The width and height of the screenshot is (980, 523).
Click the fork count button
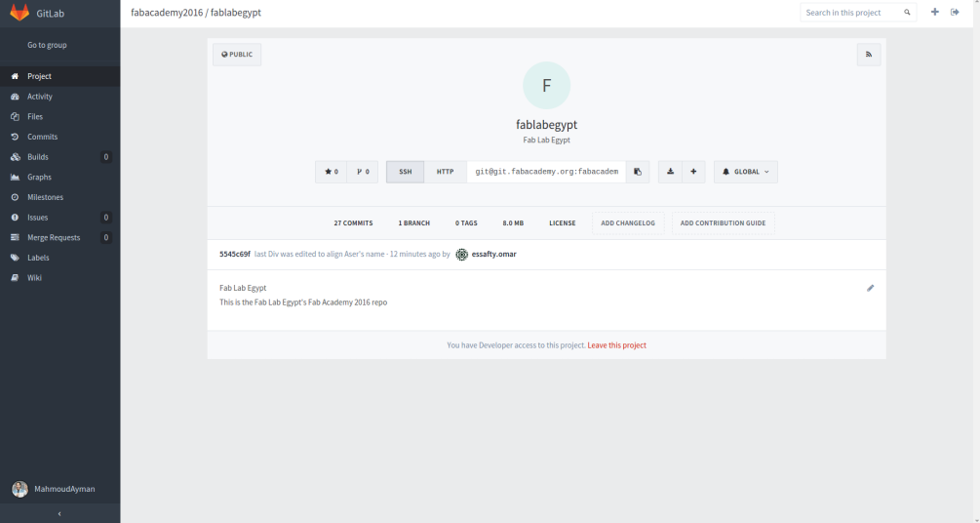tap(363, 172)
